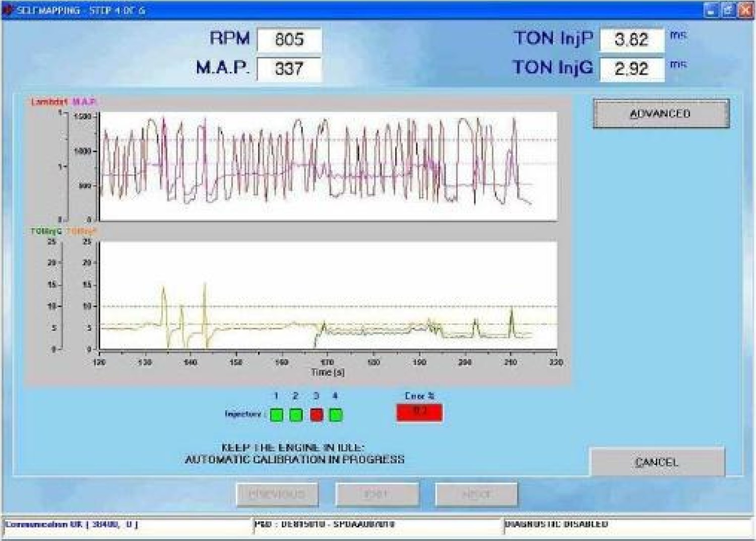Click the green injector 4 indicator

(336, 415)
